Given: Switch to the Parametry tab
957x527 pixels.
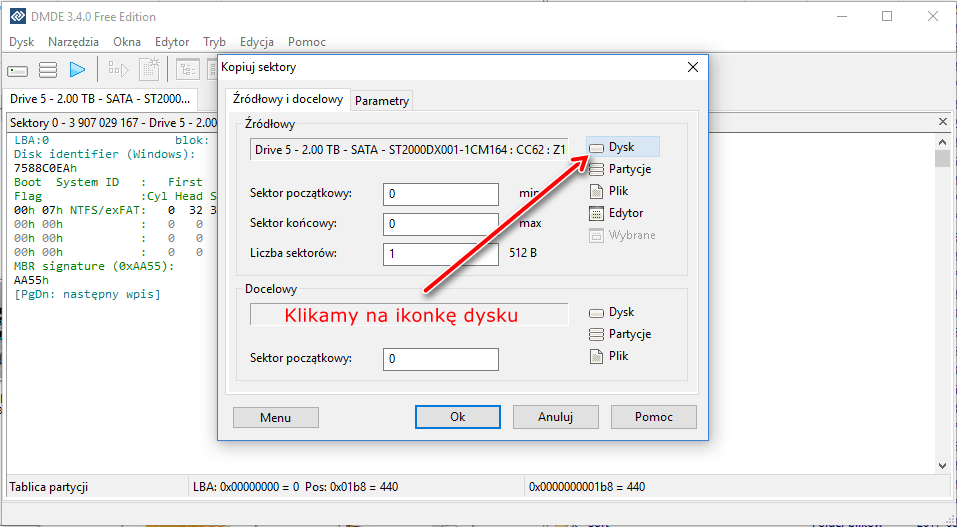Looking at the screenshot, I should 382,101.
